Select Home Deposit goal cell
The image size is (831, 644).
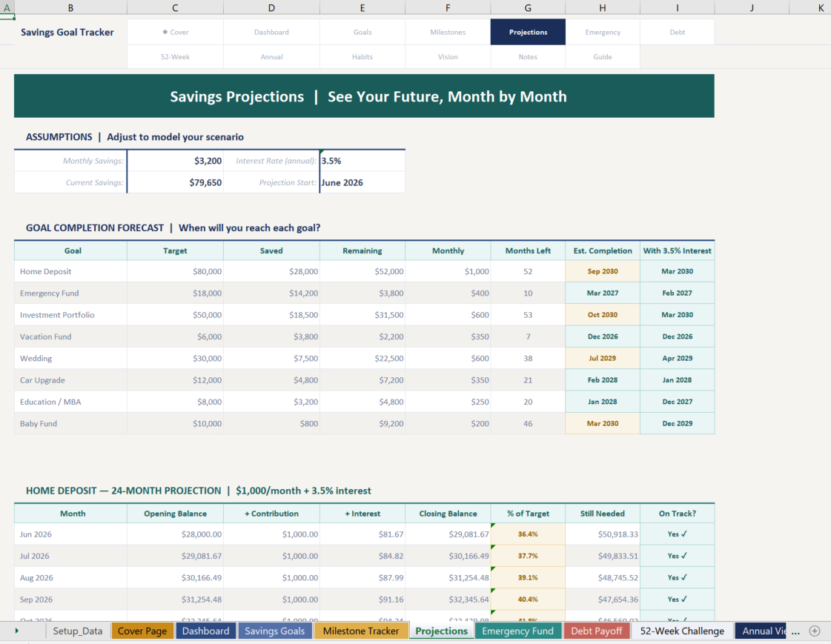(70, 271)
